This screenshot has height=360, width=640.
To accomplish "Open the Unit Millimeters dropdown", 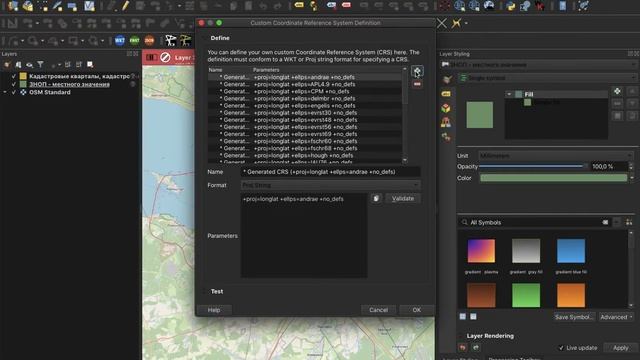I will [x=556, y=156].
